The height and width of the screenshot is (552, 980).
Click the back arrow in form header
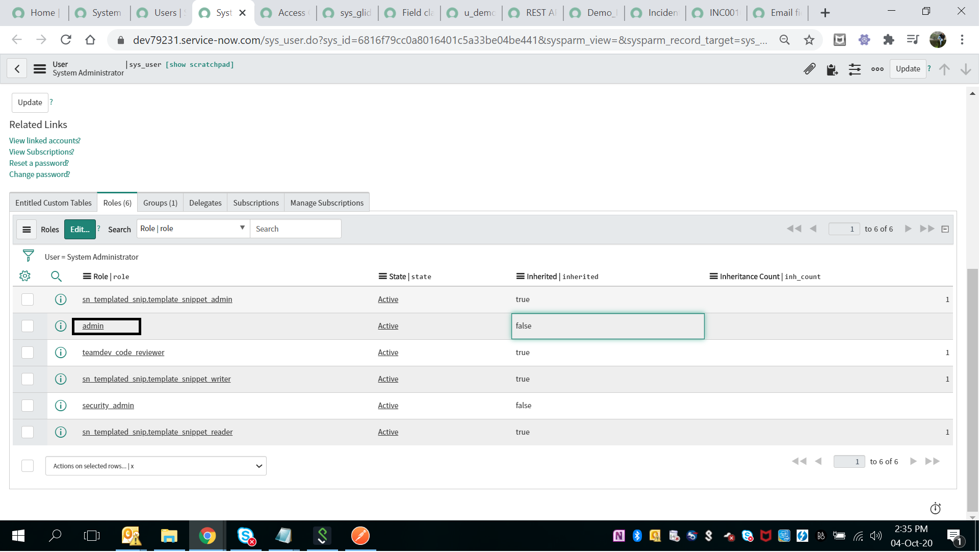tap(17, 69)
